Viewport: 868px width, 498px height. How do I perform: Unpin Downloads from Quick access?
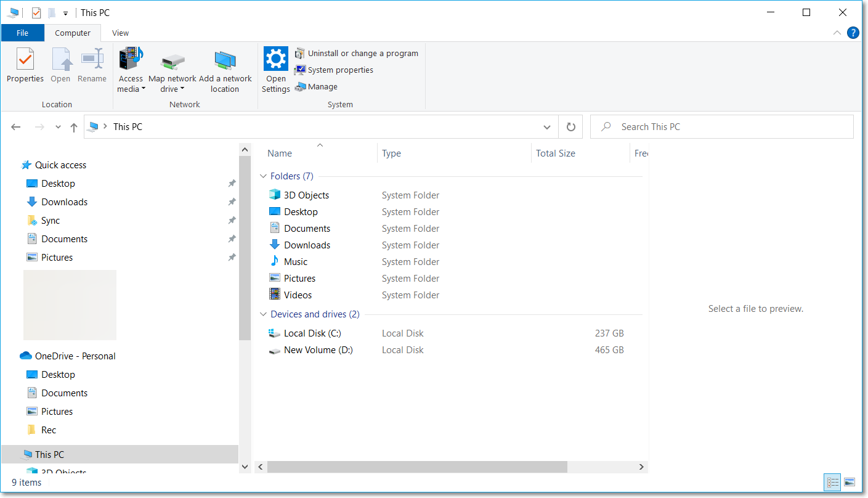232,202
